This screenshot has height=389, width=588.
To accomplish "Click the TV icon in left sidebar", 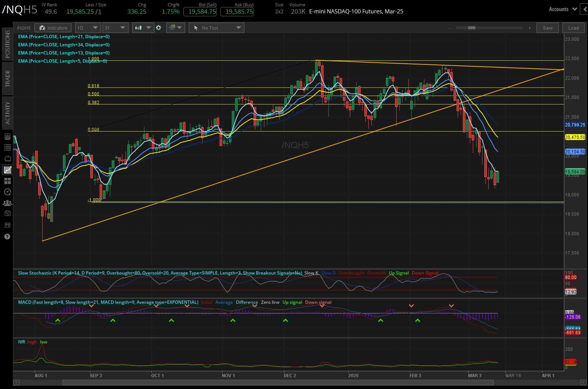I will (x=7, y=159).
